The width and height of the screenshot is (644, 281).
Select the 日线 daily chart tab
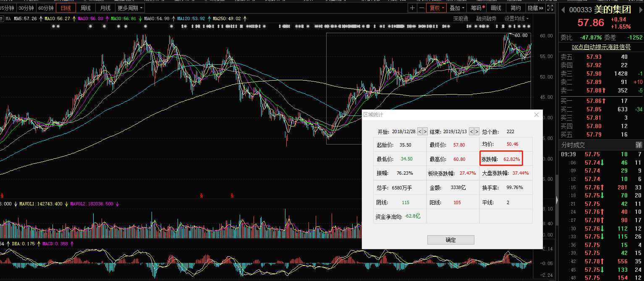[66, 8]
